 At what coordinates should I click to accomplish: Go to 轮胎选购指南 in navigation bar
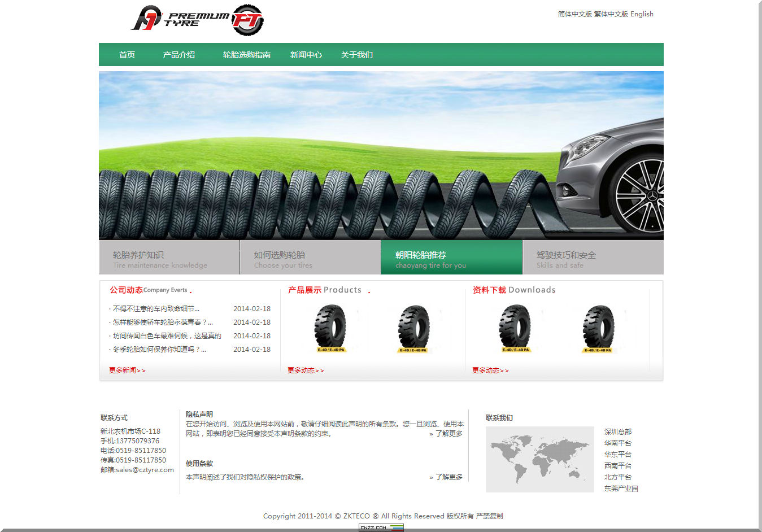(x=246, y=55)
